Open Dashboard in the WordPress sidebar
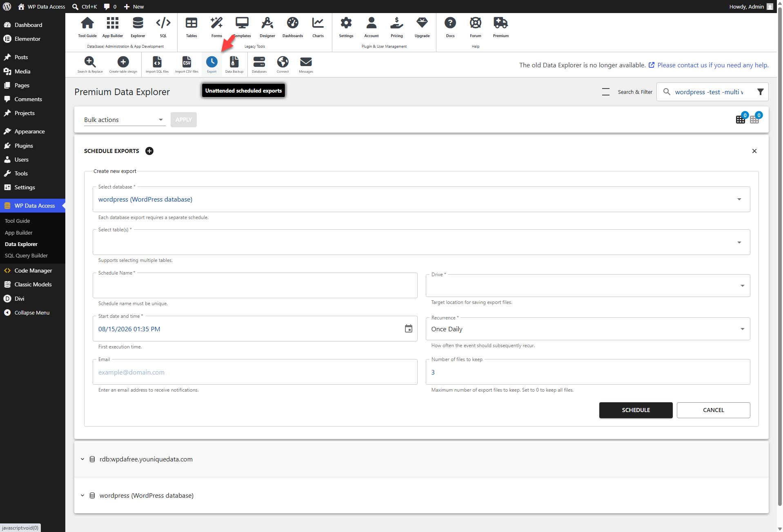The image size is (783, 532). pos(28,25)
